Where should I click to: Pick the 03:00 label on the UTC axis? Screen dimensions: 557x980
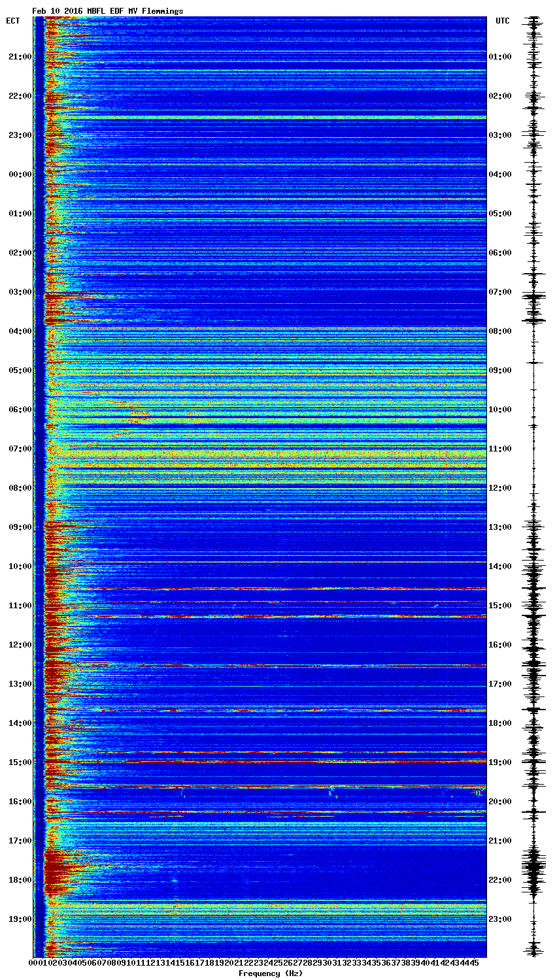tap(500, 135)
